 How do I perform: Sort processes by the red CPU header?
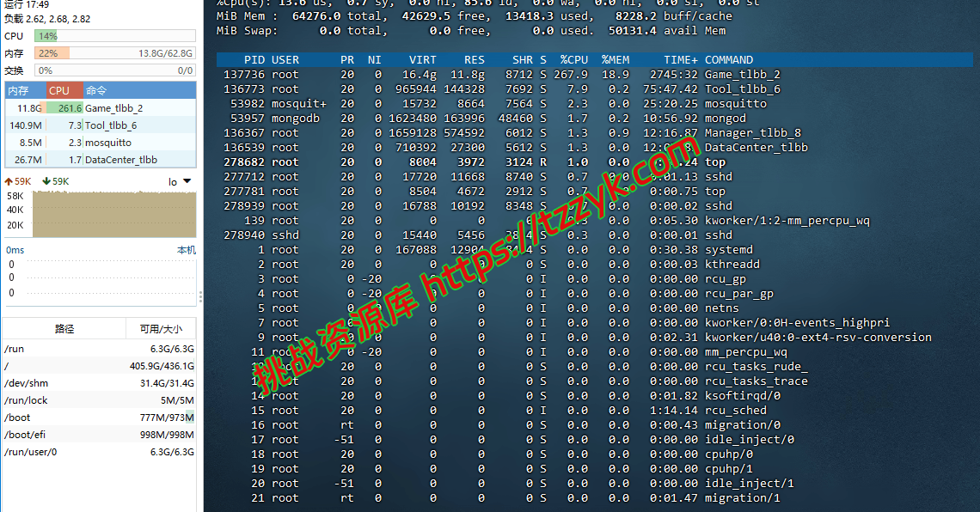(x=60, y=90)
